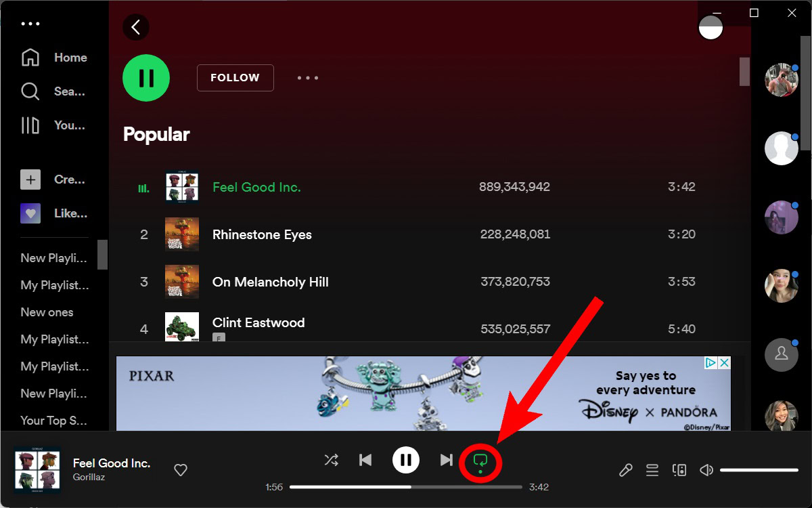Mute the volume speaker icon
The width and height of the screenshot is (812, 508).
(x=706, y=470)
